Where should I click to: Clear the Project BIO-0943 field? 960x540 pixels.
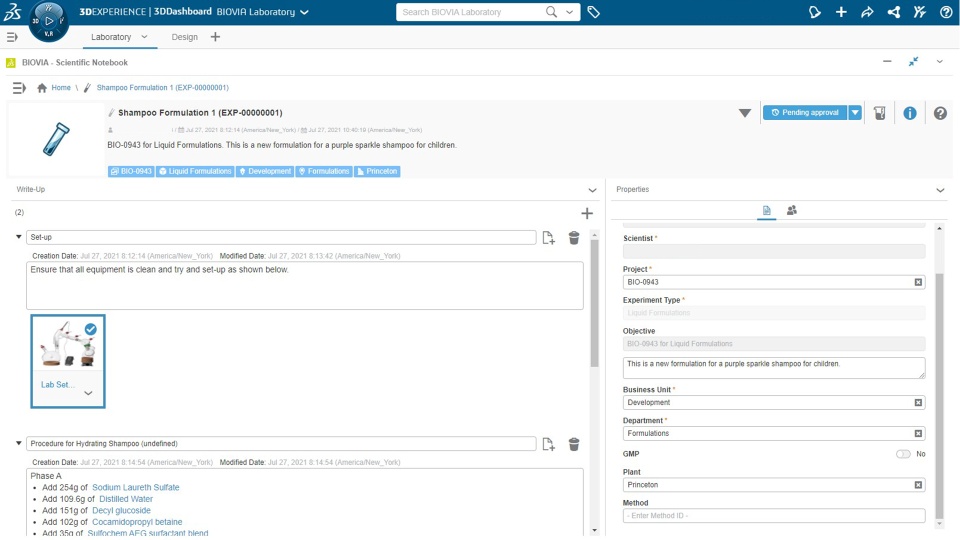pyautogui.click(x=918, y=282)
